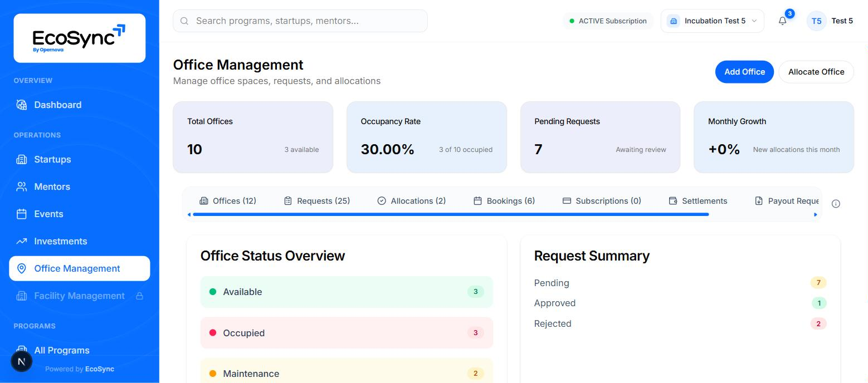Click the Events calendar icon

(22, 214)
